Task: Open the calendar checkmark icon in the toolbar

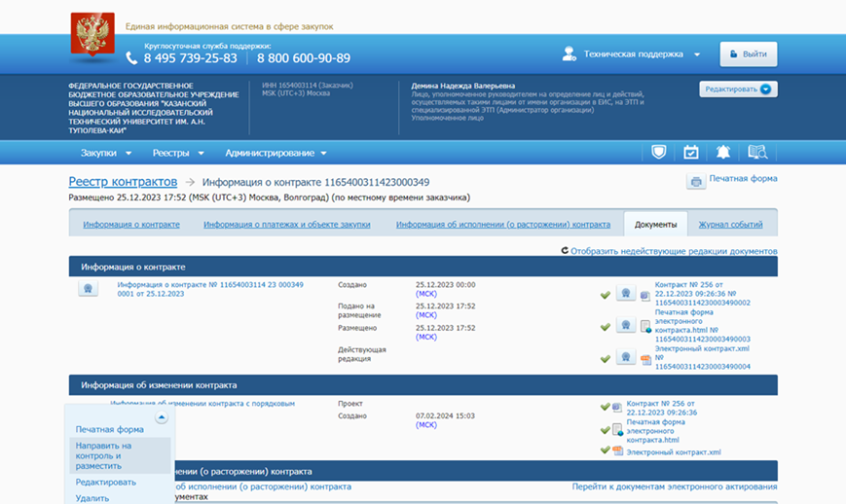Action: tap(690, 152)
